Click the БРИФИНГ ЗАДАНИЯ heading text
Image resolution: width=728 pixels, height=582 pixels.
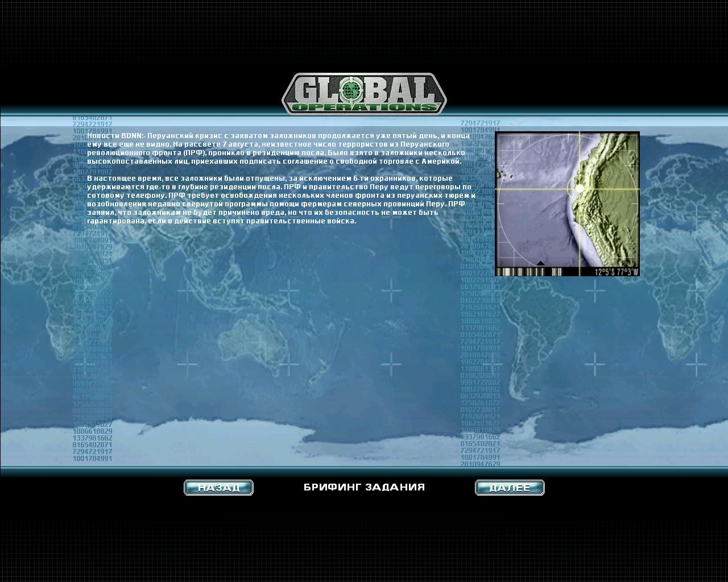coord(364,487)
